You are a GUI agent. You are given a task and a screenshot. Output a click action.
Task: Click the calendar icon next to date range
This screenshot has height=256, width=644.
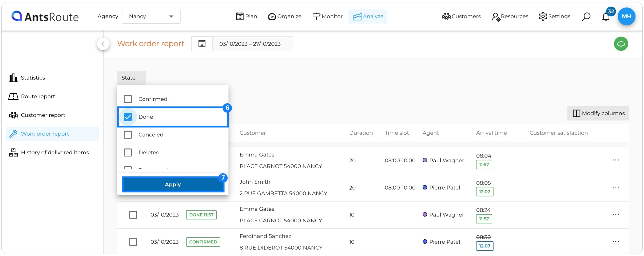tap(202, 44)
